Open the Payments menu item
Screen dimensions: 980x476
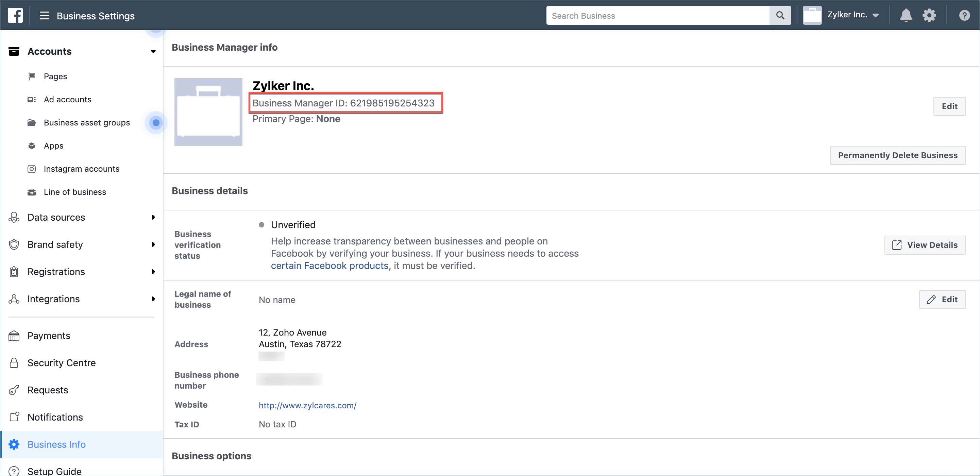tap(49, 336)
